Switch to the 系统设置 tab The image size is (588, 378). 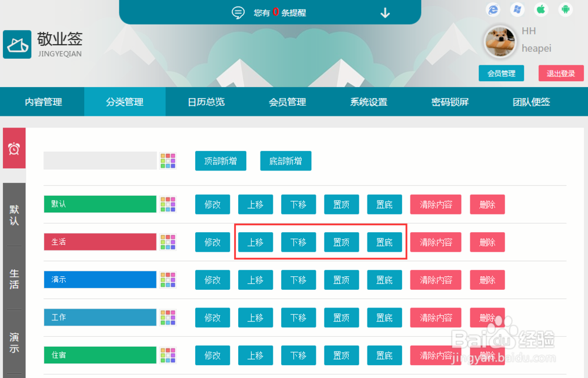click(368, 101)
